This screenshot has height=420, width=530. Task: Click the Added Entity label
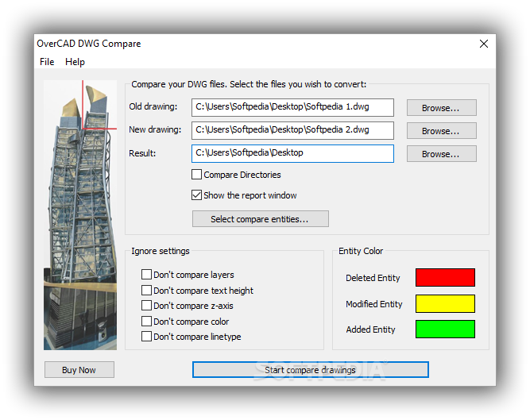coord(370,329)
